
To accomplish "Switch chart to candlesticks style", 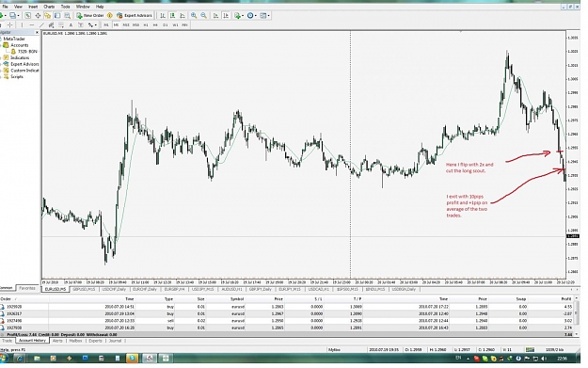I will tap(172, 15).
